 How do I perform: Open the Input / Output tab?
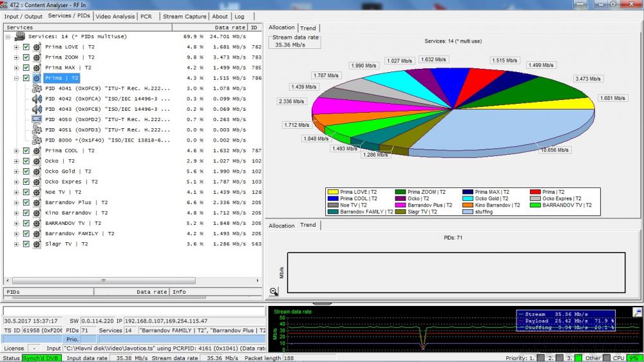(x=23, y=17)
